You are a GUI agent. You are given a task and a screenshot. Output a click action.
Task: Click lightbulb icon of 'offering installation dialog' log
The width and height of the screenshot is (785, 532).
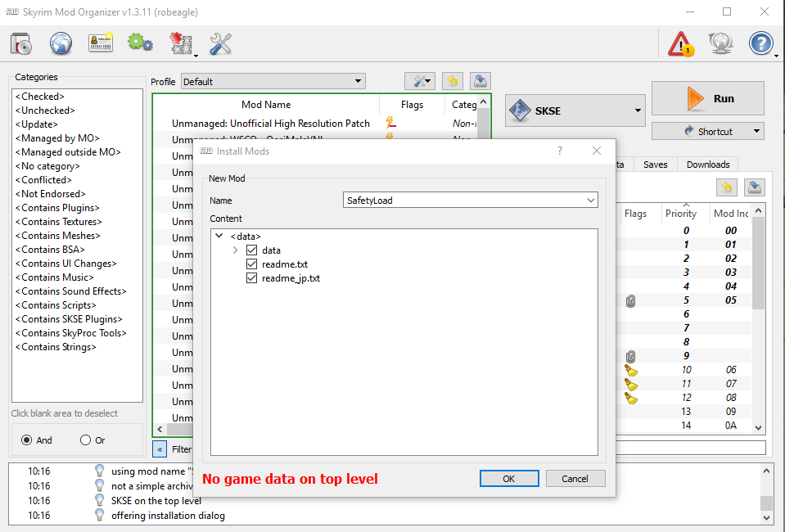point(100,515)
